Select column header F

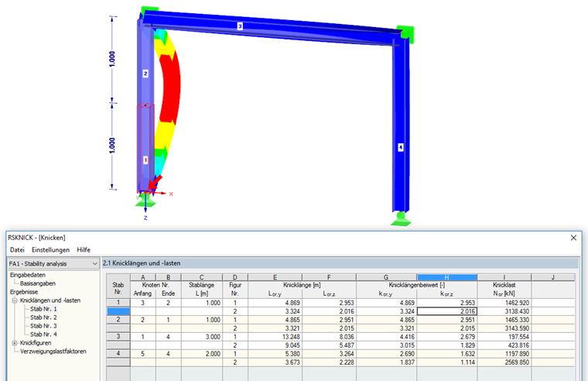[329, 277]
